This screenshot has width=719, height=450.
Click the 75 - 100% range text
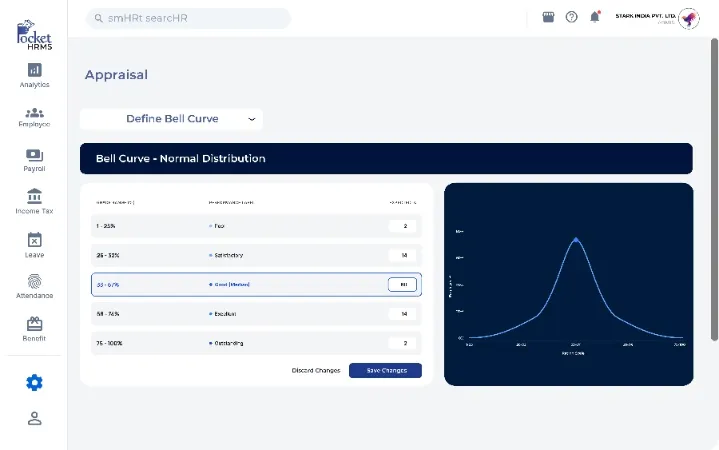(x=109, y=343)
